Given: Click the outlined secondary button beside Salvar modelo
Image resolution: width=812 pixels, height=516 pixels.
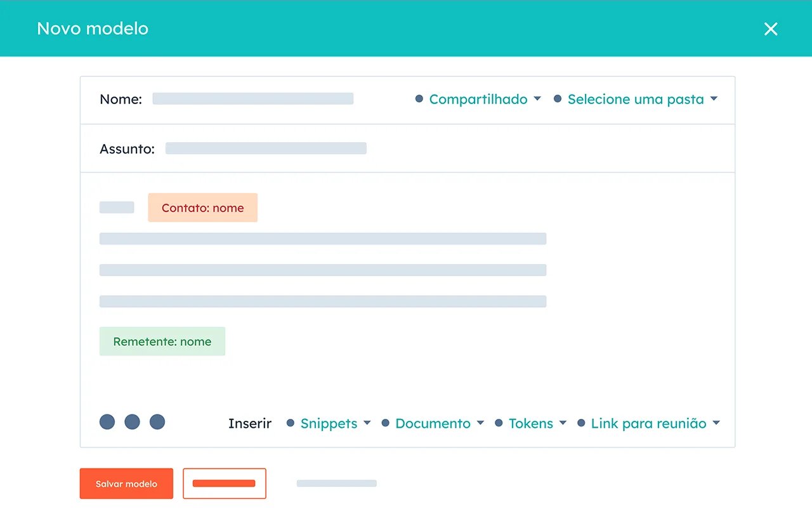Looking at the screenshot, I should [x=225, y=483].
